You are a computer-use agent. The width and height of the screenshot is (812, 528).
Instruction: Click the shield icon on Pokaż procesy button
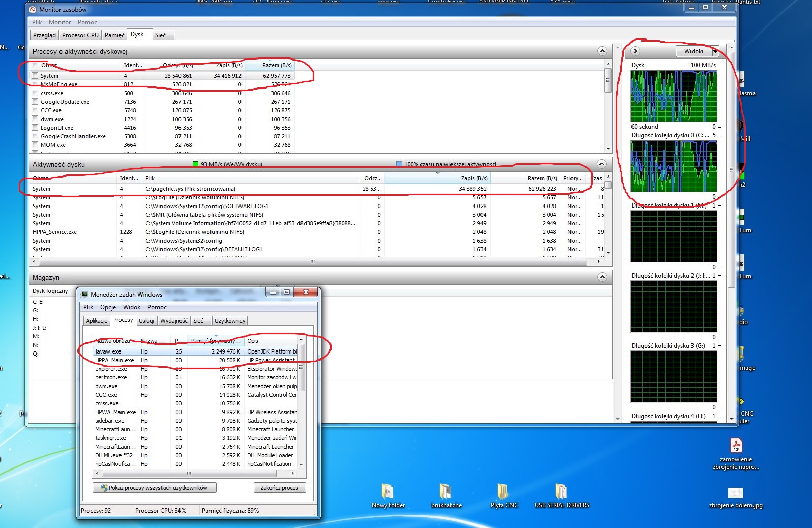(104, 488)
